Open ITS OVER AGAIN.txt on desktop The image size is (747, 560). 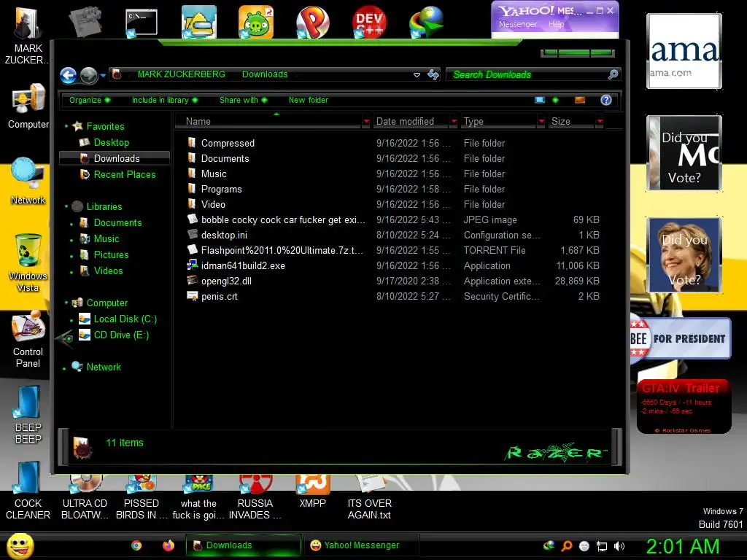click(x=369, y=497)
